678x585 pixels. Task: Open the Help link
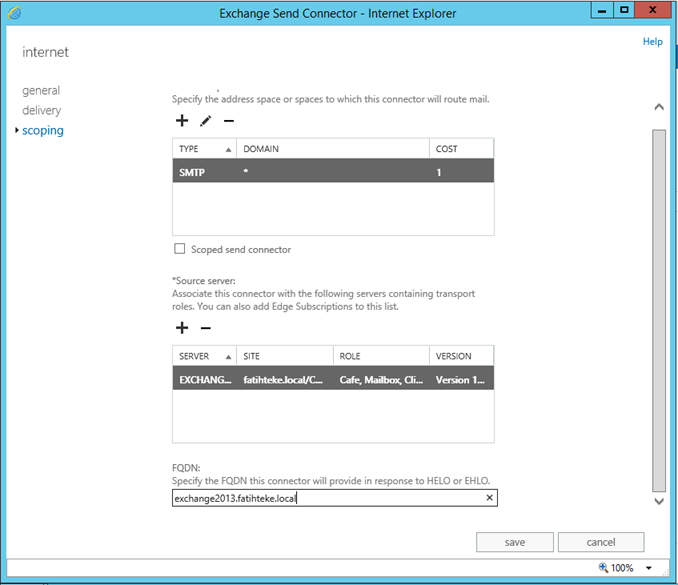click(x=652, y=42)
